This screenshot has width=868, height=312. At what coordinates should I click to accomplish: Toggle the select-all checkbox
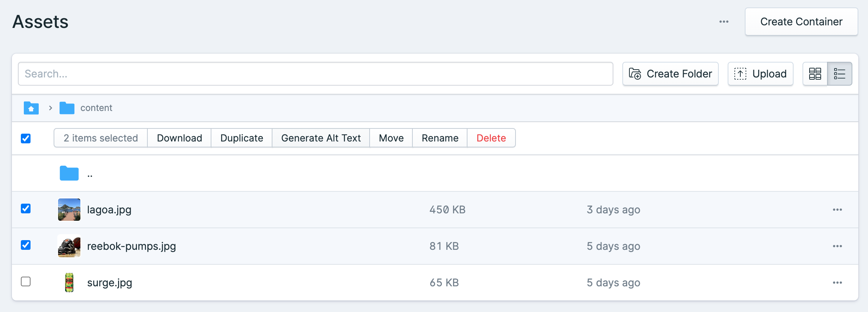pyautogui.click(x=26, y=139)
